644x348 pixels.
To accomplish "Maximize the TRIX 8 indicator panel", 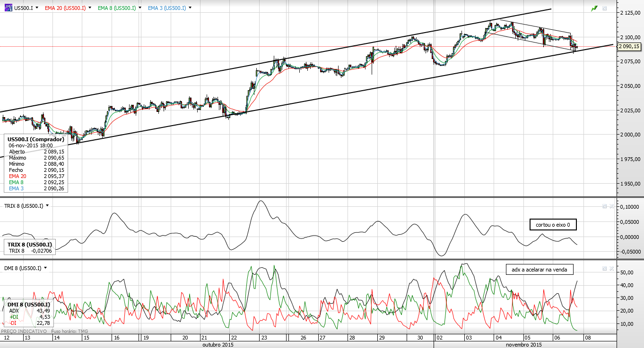I will pos(604,206).
